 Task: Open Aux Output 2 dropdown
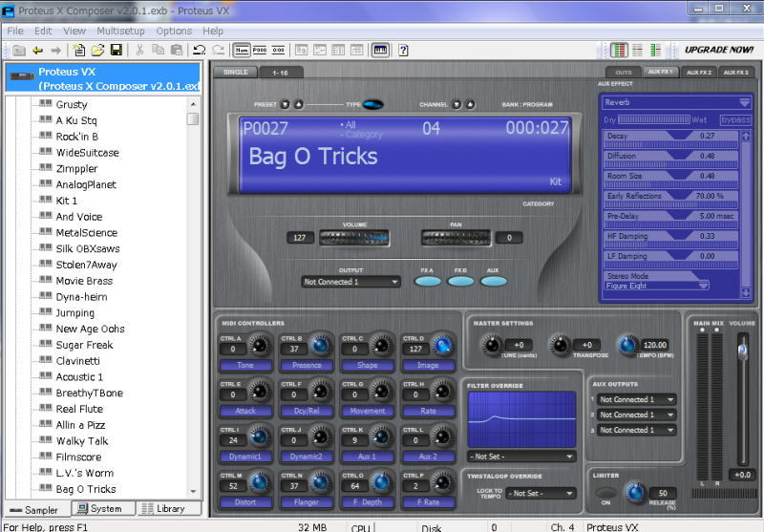click(x=636, y=415)
